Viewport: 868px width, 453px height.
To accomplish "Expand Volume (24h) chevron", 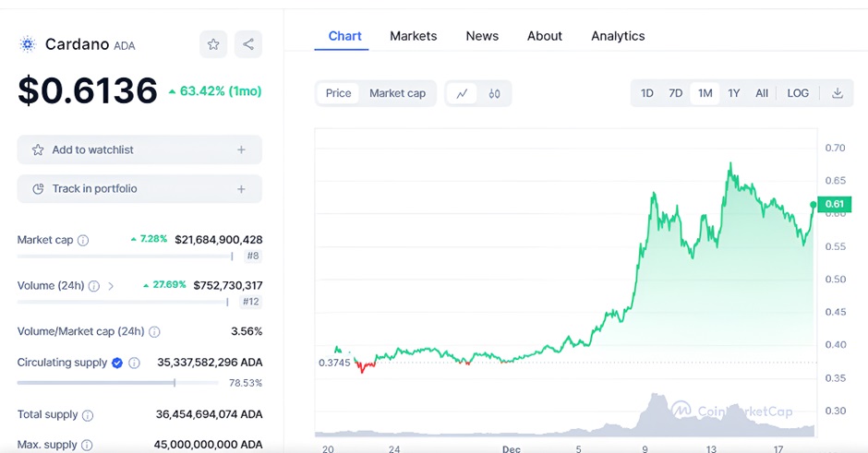I will pos(111,286).
